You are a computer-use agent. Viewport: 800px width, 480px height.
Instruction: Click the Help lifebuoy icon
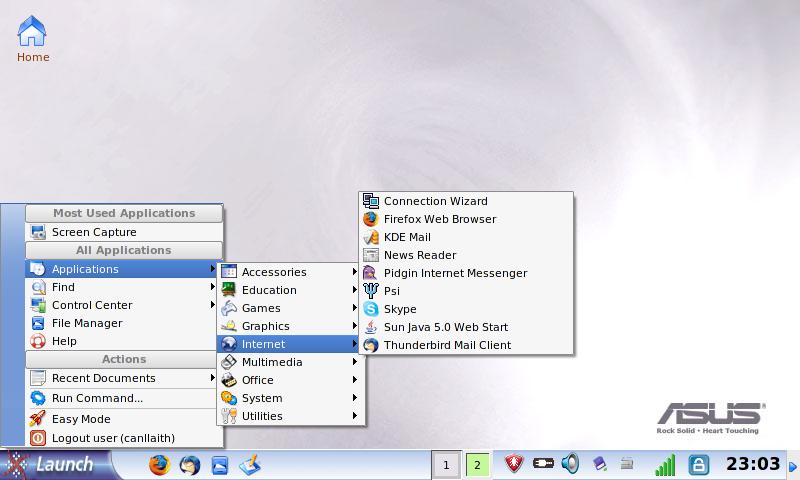[x=38, y=341]
